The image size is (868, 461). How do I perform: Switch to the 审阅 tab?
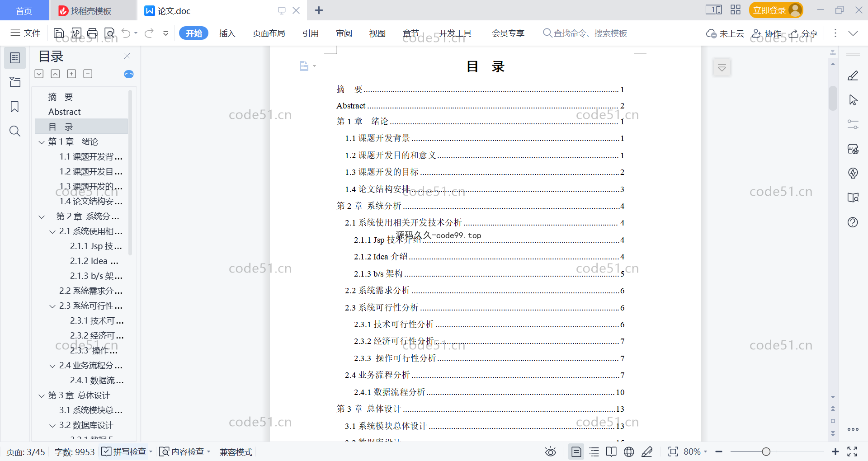click(x=344, y=33)
